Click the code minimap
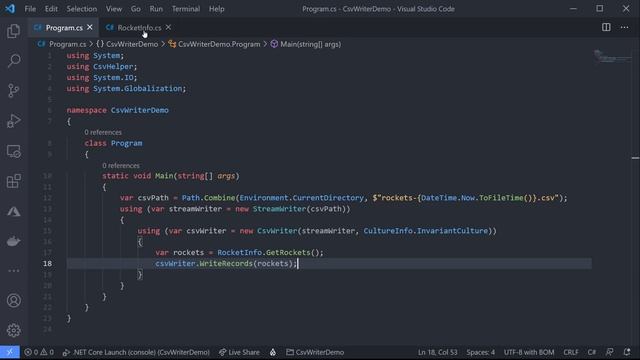This screenshot has height=360, width=640. [x=612, y=57]
